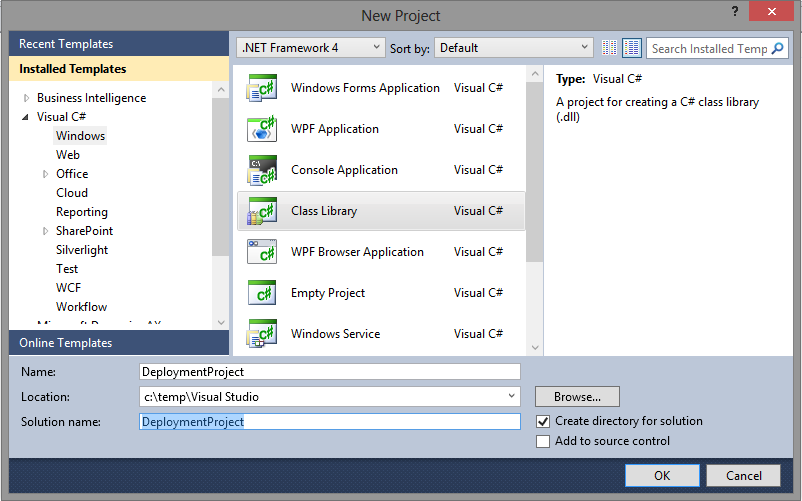
Task: Select the WPF Browser Application template icon
Action: (x=262, y=252)
